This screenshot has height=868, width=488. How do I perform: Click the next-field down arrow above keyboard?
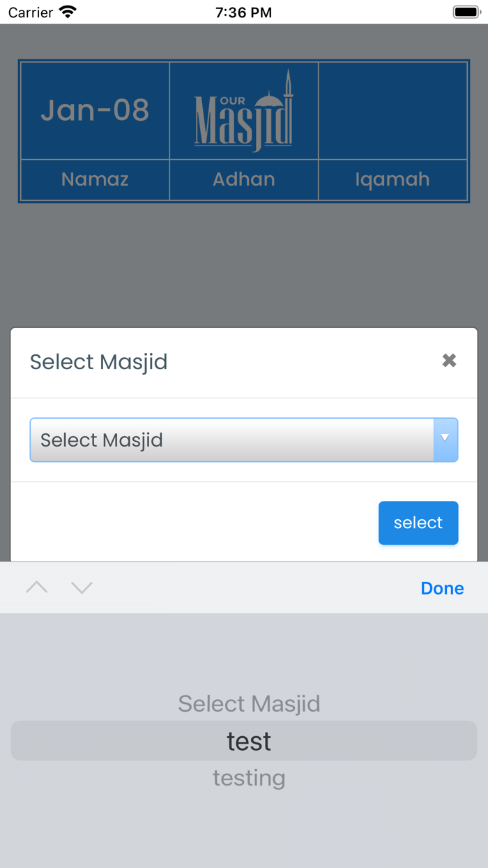82,588
